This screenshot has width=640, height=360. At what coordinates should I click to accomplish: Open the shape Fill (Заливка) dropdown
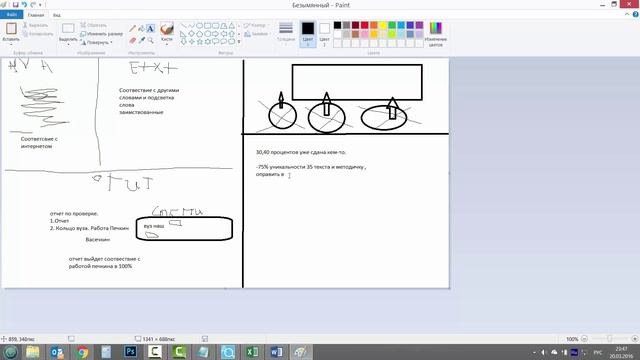click(257, 34)
